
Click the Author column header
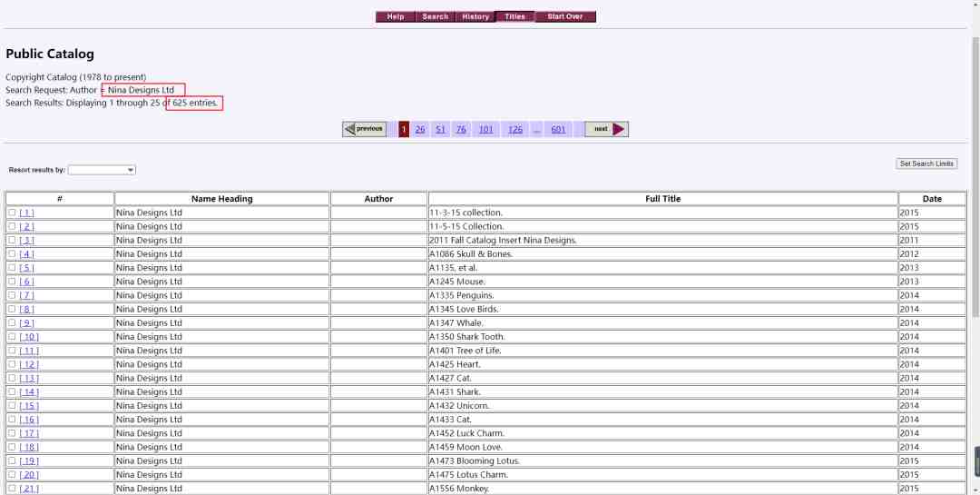click(378, 199)
